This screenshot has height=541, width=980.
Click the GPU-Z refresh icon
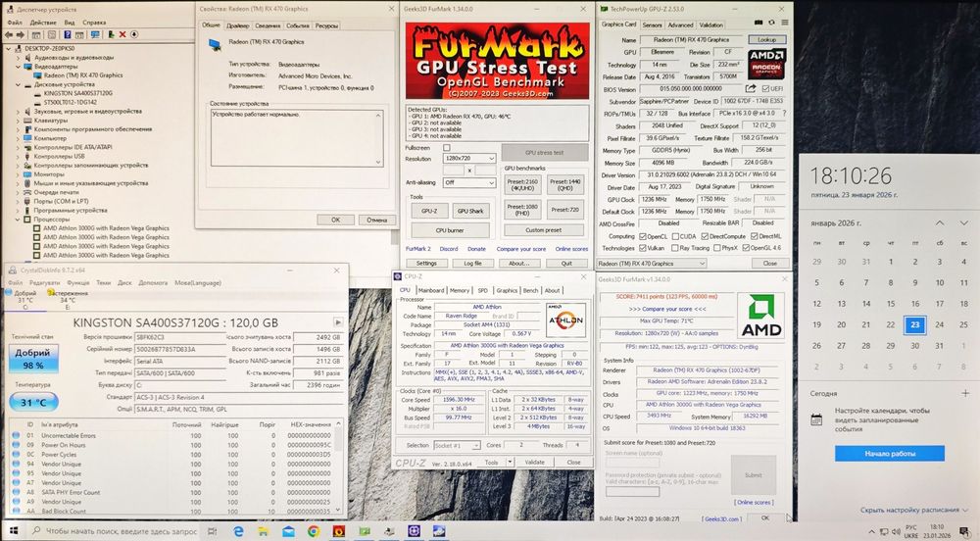point(772,23)
